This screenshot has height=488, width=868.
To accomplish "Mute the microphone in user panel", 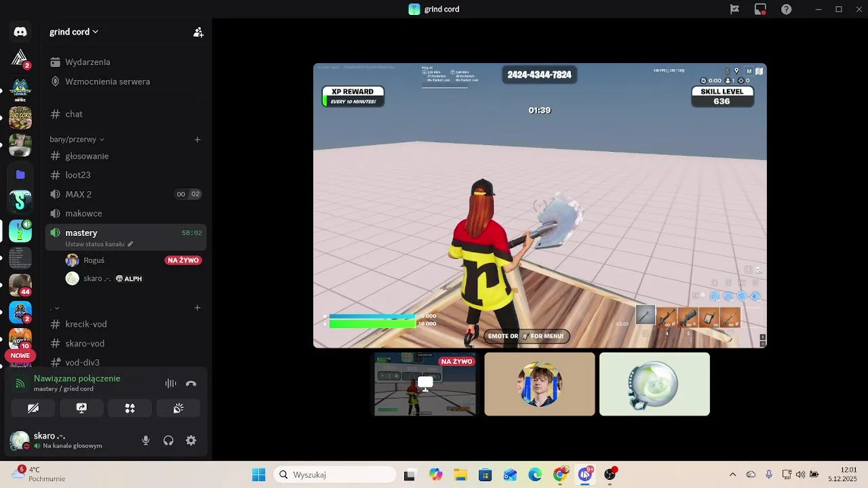I will pyautogui.click(x=146, y=441).
